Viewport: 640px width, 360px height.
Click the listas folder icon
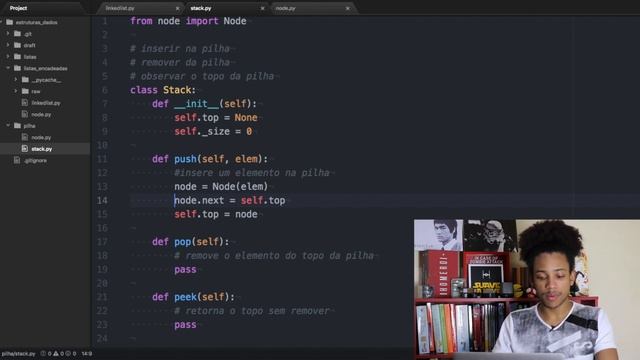click(x=18, y=56)
